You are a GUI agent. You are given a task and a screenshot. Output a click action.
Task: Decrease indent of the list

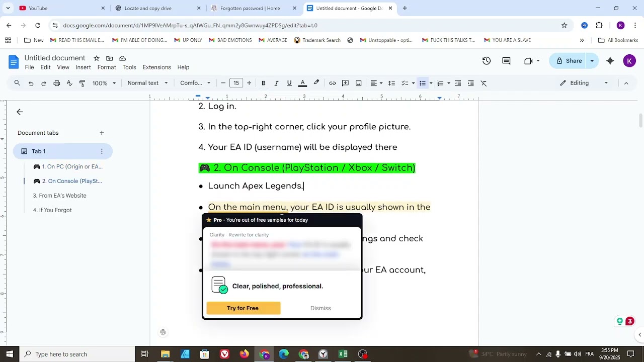click(458, 83)
